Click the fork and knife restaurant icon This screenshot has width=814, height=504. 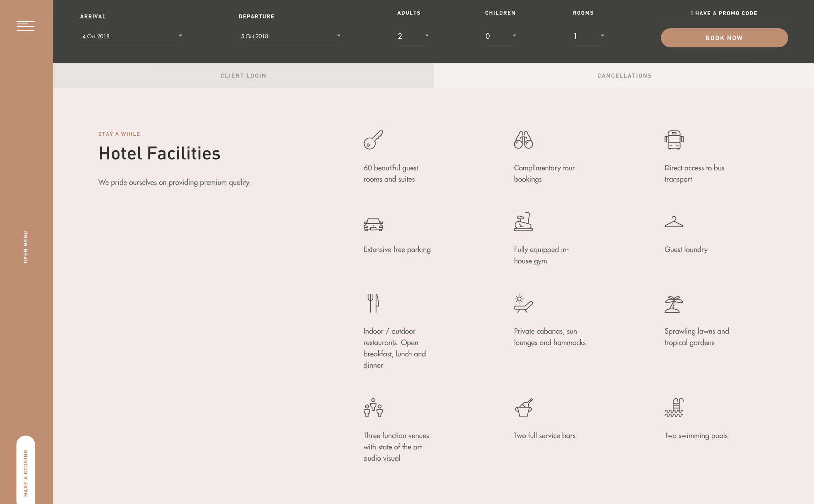click(373, 303)
